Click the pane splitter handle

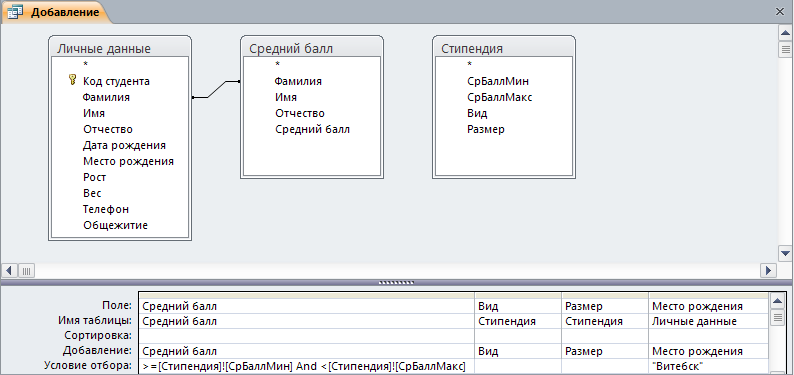(396, 283)
